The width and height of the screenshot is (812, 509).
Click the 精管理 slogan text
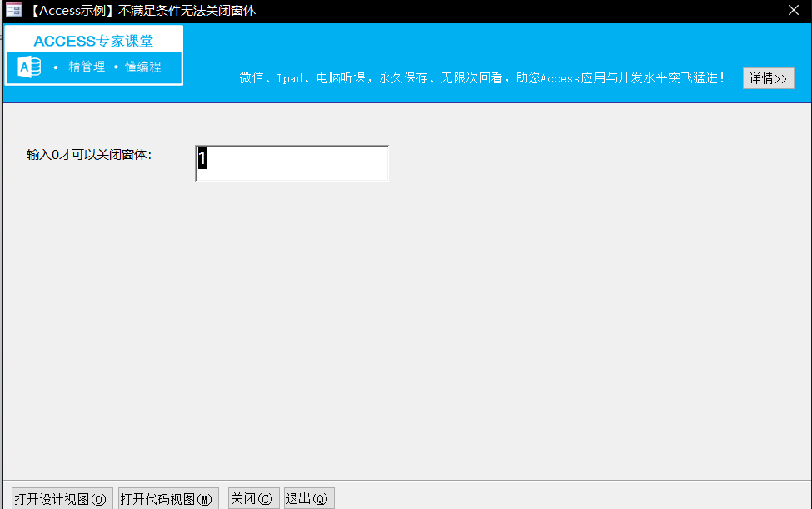(87, 67)
